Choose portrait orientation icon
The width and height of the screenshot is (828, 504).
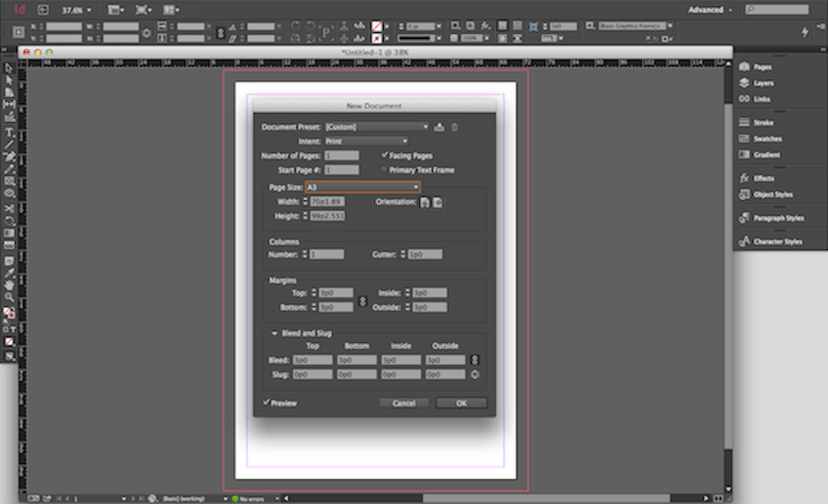(425, 202)
